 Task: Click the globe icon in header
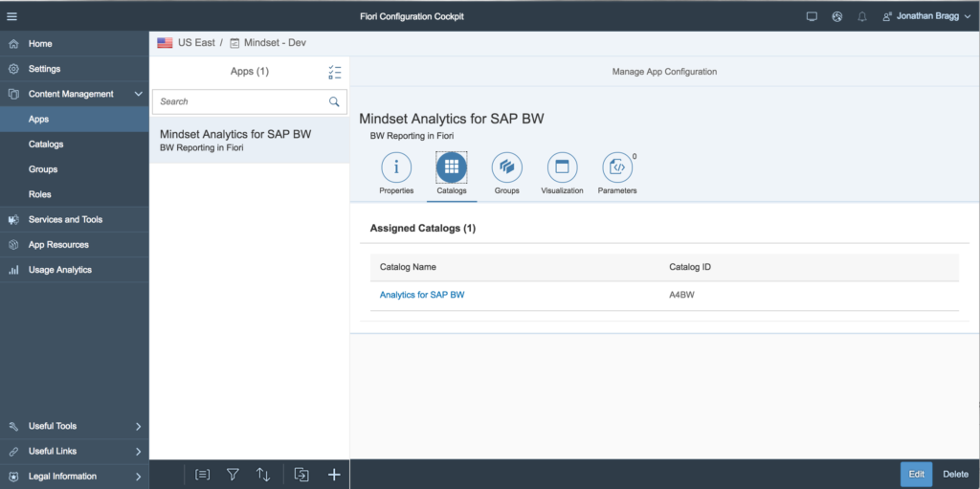point(836,17)
